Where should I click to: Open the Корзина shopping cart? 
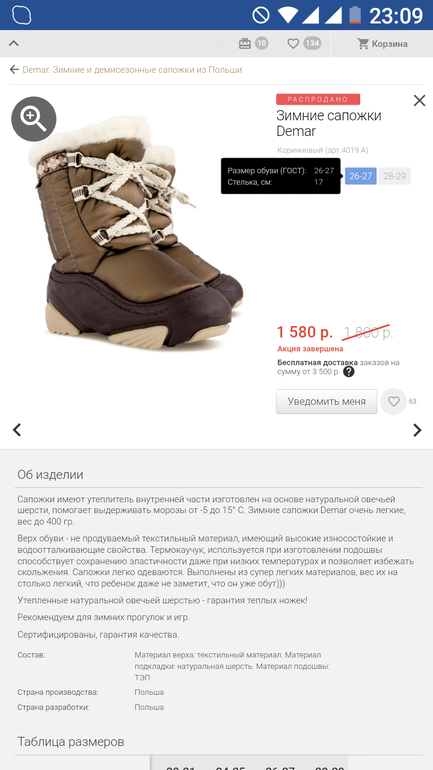382,44
